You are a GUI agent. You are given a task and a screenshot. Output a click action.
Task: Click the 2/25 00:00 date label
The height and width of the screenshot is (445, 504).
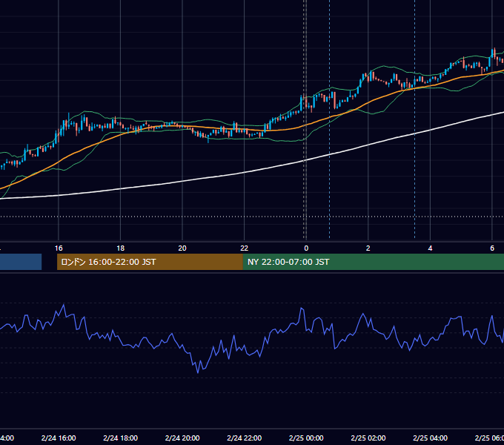[306, 438]
